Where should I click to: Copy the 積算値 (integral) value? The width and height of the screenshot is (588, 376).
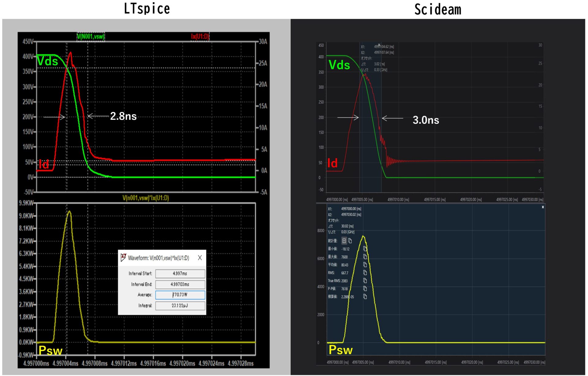coord(365,296)
